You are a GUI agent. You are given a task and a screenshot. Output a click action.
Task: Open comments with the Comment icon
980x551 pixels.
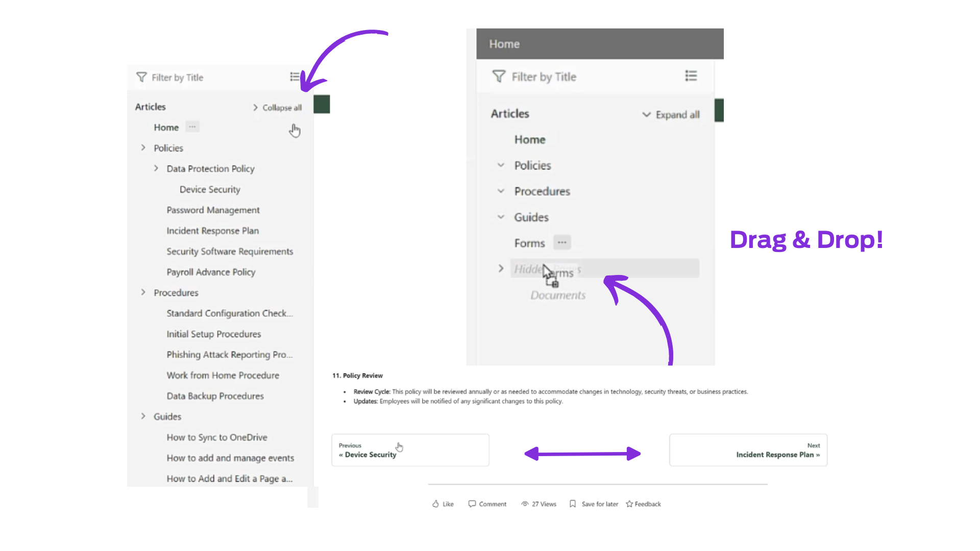click(472, 504)
